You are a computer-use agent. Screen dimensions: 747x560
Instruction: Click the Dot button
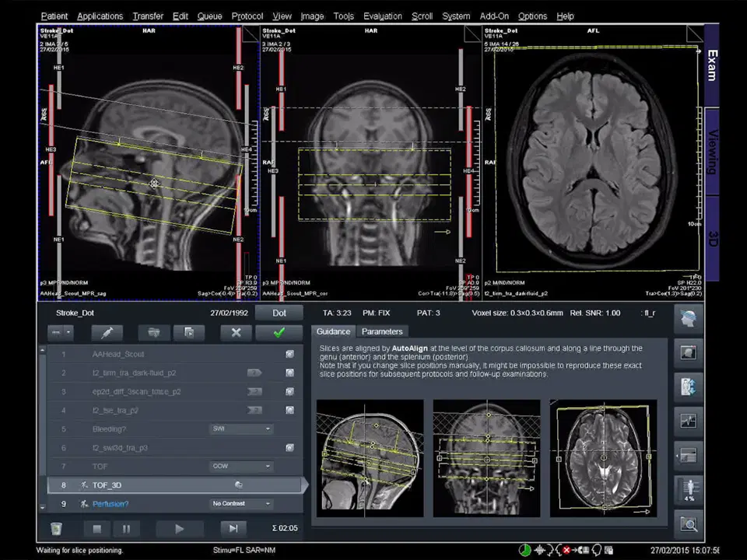[279, 313]
